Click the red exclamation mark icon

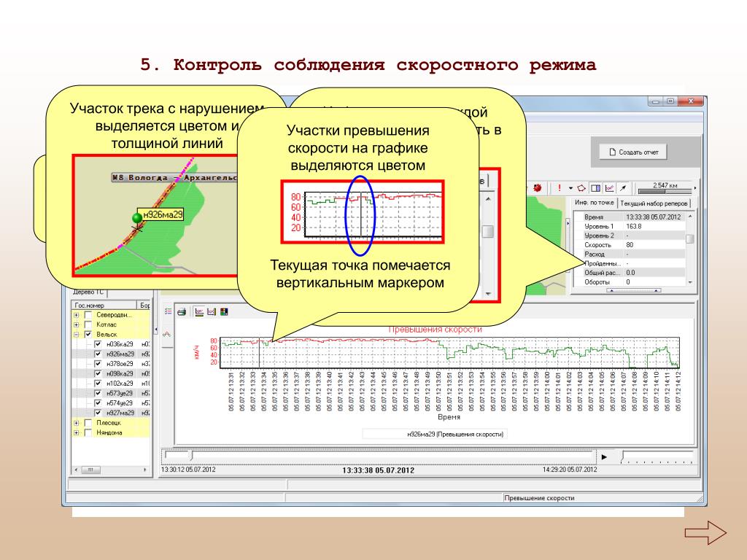(x=560, y=188)
